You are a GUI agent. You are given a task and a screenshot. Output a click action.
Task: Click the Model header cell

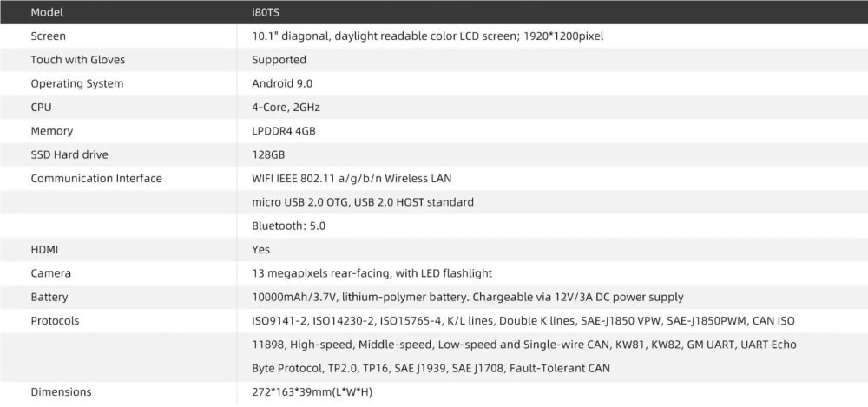click(x=47, y=13)
